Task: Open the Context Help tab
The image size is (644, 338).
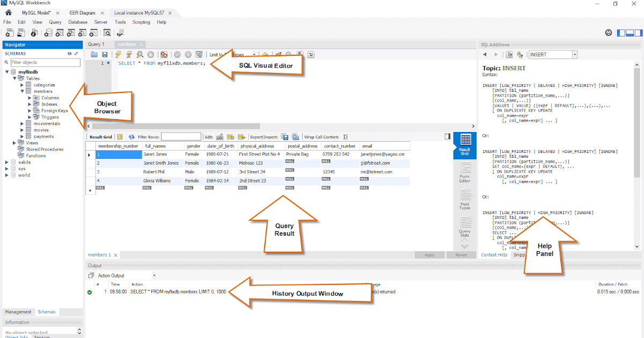Action: pyautogui.click(x=494, y=255)
